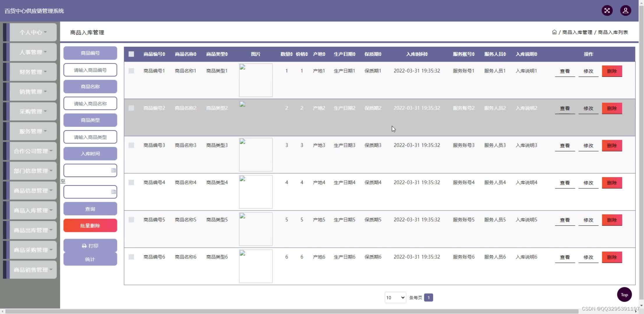Sort by 入库说明 column header

526,54
